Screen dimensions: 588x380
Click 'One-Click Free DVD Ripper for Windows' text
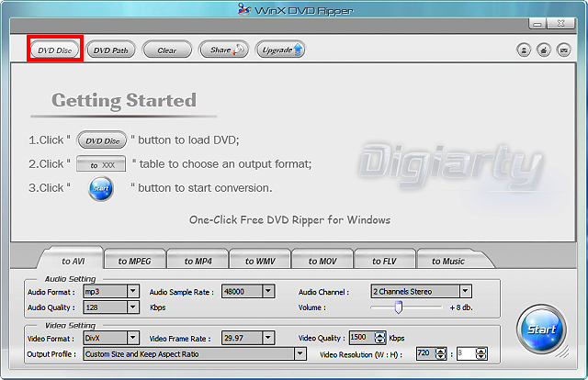coord(289,220)
